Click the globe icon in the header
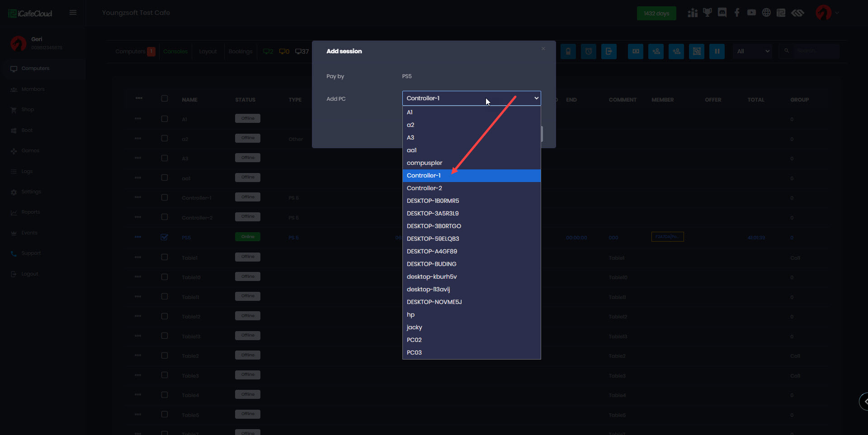 [x=766, y=13]
